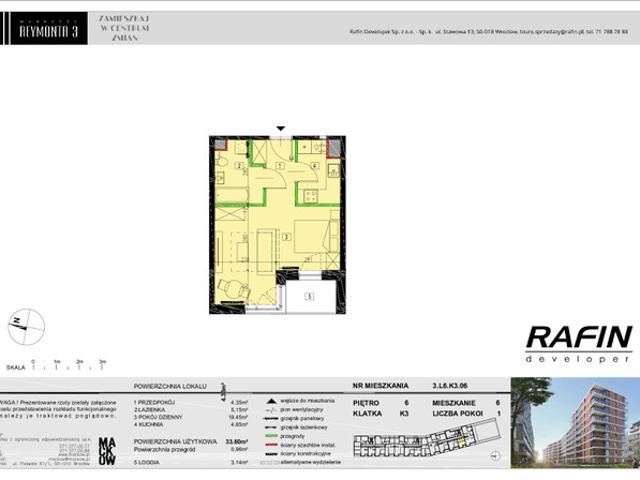Click the highlighted unit on floor site plan
Image resolution: width=640 pixels, height=480 pixels.
click(461, 442)
